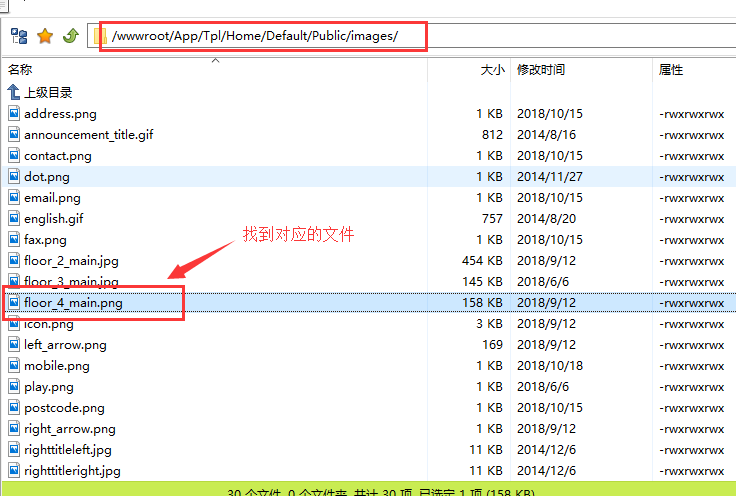Sort files by 大小 column header
Viewport: 736px width, 496px height.
tap(492, 70)
